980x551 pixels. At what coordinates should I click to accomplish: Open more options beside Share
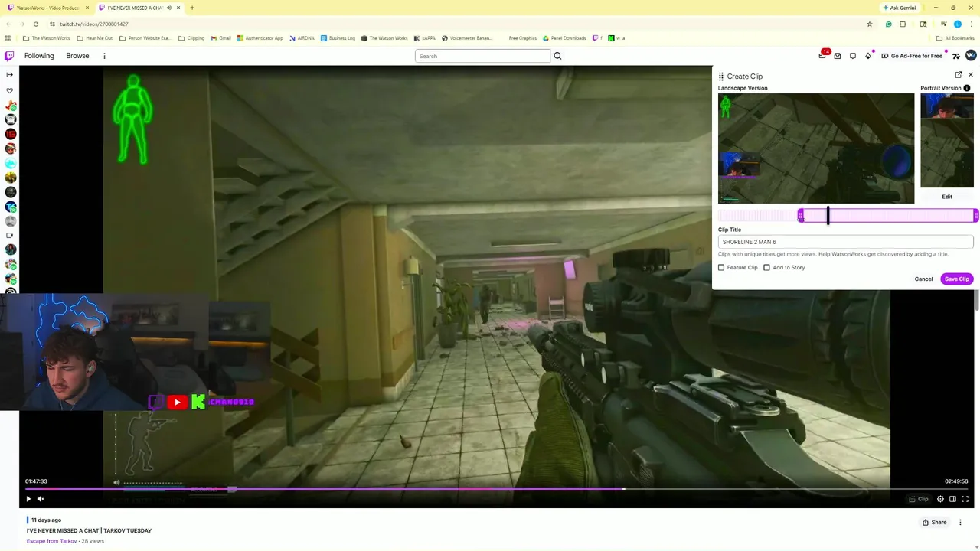(x=960, y=522)
